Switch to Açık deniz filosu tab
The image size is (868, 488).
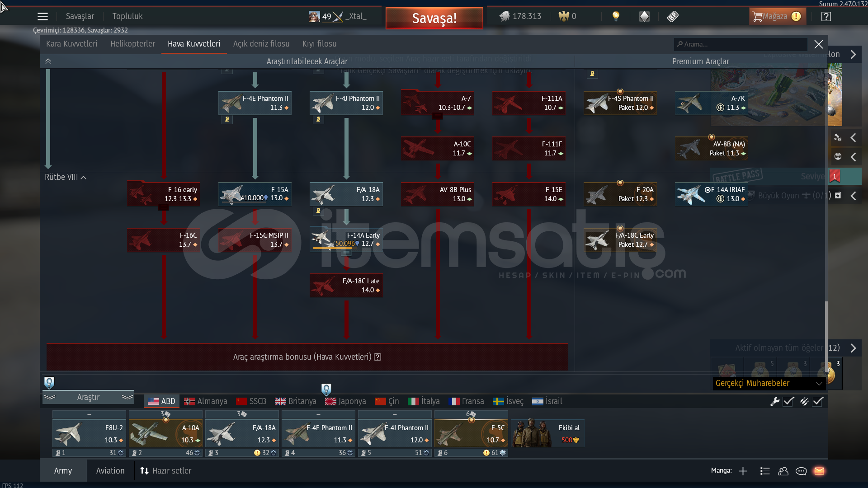click(261, 44)
